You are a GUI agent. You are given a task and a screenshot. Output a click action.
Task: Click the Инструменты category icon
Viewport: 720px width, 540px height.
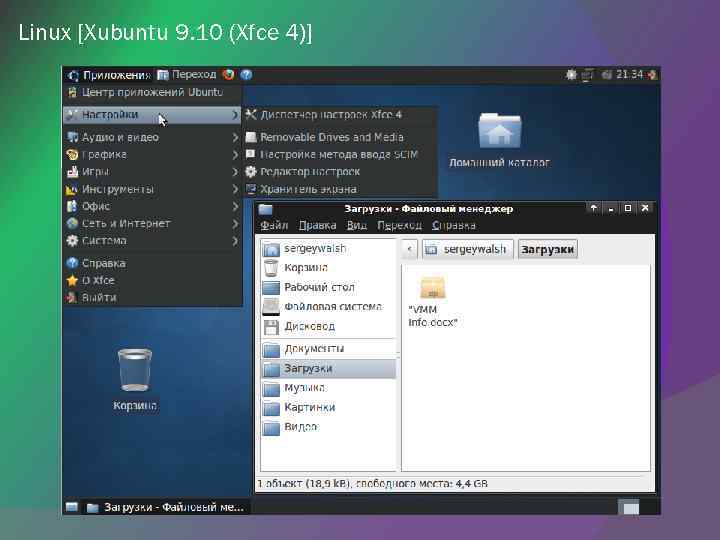(x=72, y=189)
